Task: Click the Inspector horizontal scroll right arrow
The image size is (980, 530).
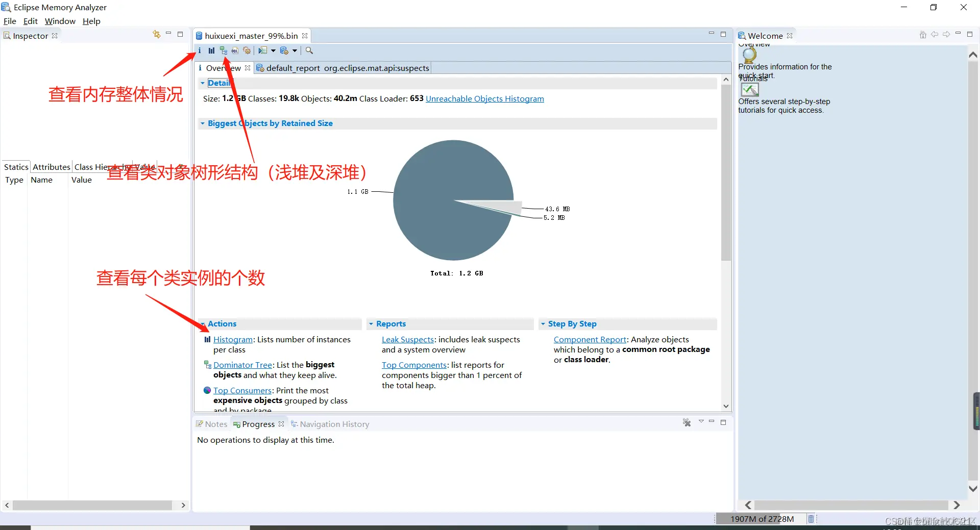Action: click(183, 505)
